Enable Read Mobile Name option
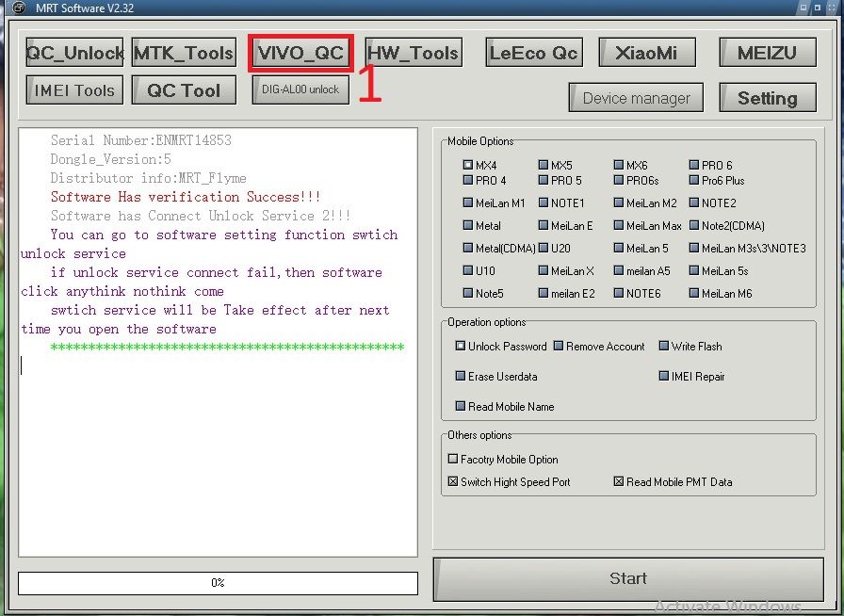844x616 pixels. coord(461,406)
